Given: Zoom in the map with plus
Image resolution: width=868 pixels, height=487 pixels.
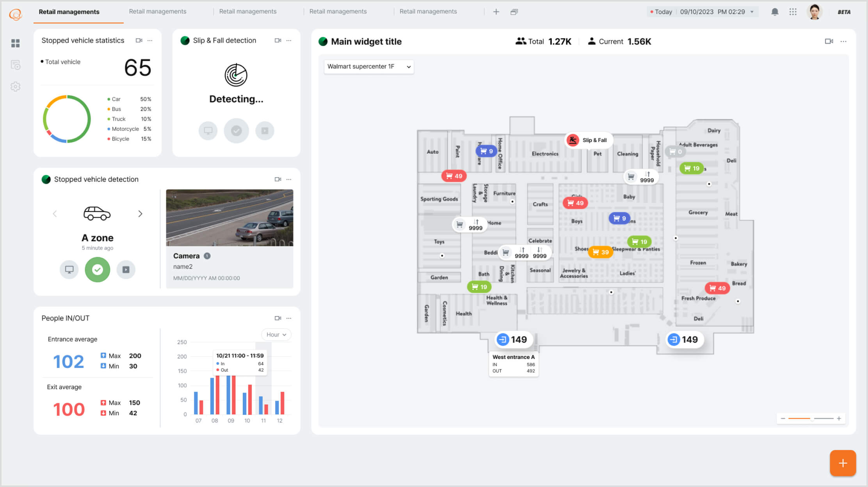Looking at the screenshot, I should 839,418.
